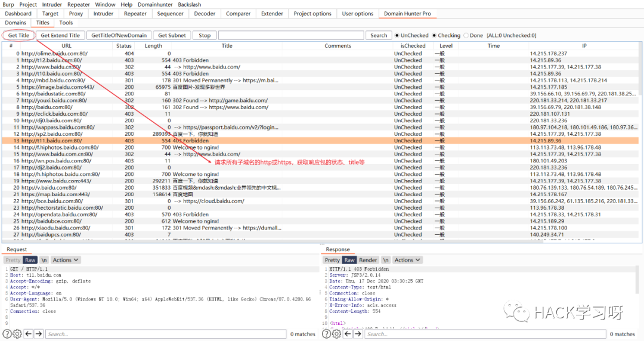Sort table by IP column header

click(584, 45)
